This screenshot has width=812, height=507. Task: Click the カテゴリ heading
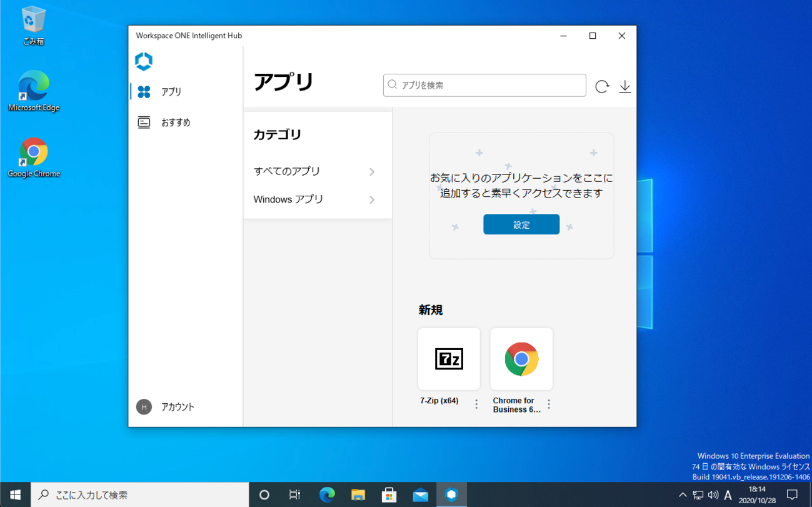(x=278, y=134)
